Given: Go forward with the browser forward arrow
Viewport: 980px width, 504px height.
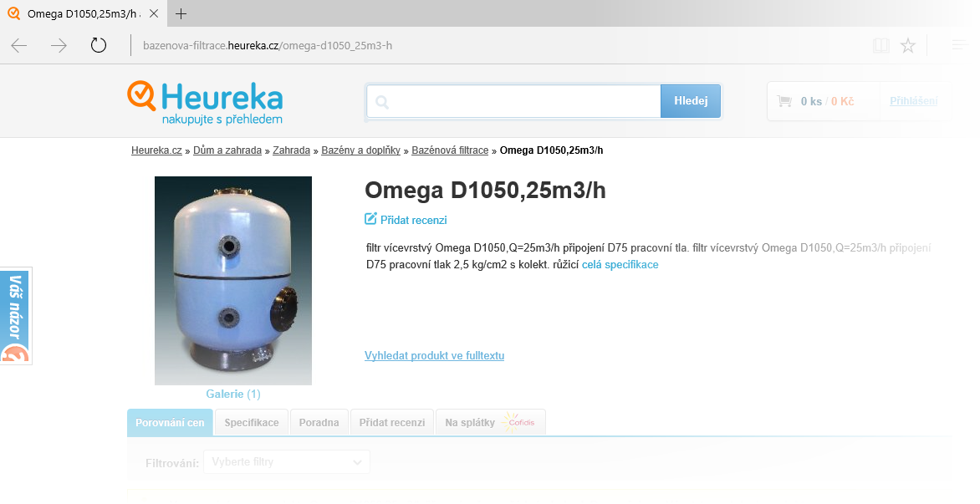Looking at the screenshot, I should (59, 46).
